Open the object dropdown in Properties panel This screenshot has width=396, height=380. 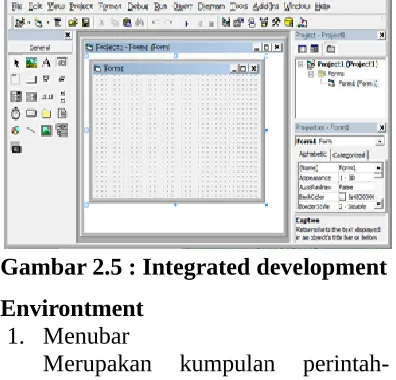click(380, 141)
